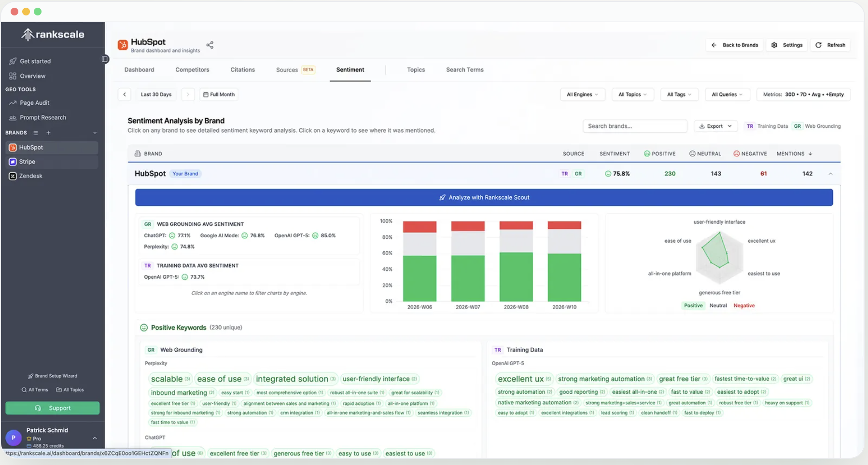Toggle the Neutral radar legend chip

718,305
